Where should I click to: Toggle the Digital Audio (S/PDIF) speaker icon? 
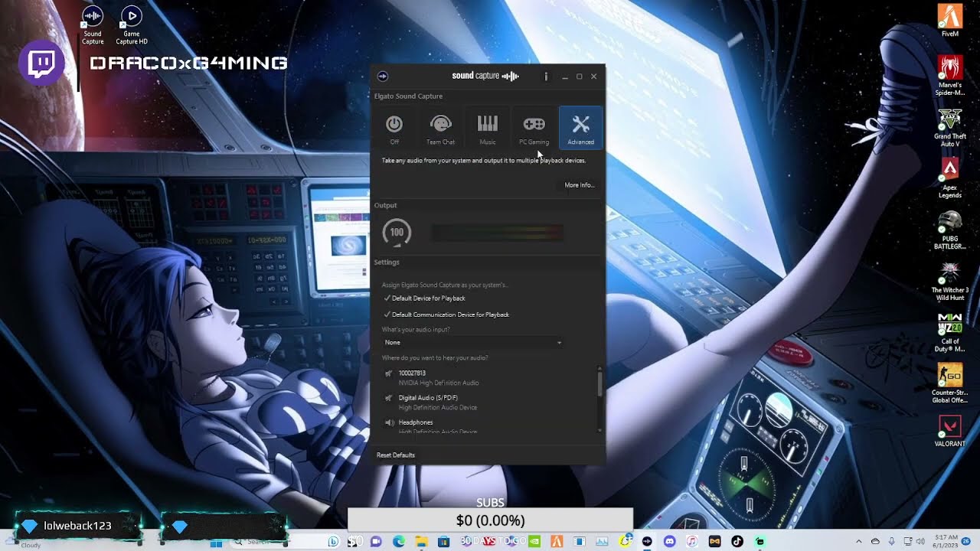[x=389, y=398]
